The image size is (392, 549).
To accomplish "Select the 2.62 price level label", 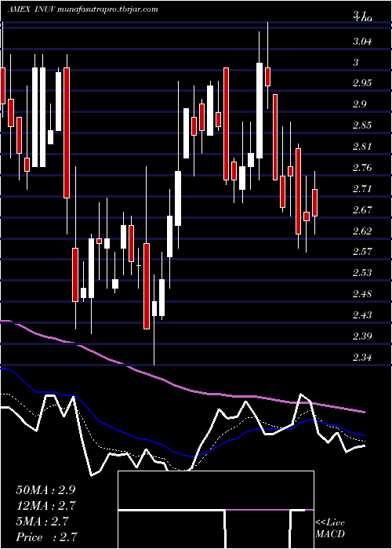I will (x=362, y=231).
